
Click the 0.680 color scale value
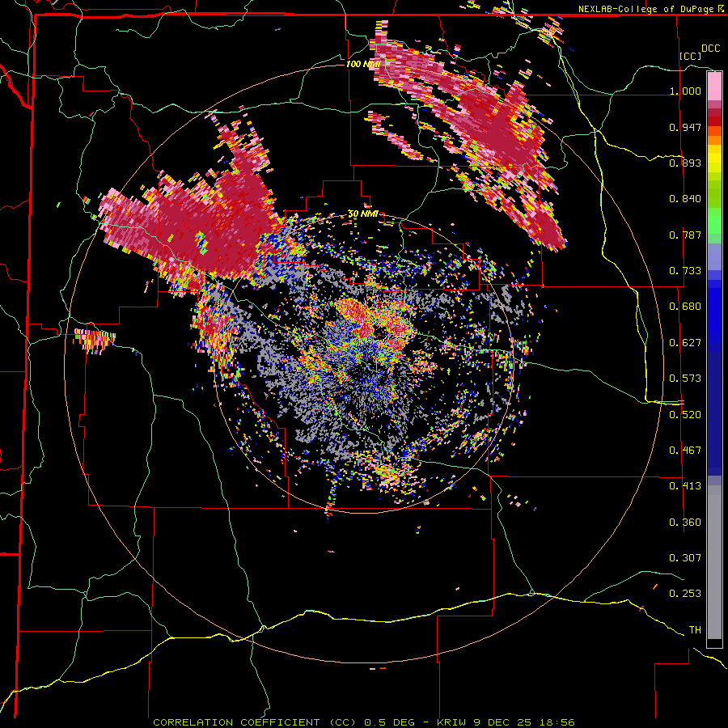[x=685, y=307]
